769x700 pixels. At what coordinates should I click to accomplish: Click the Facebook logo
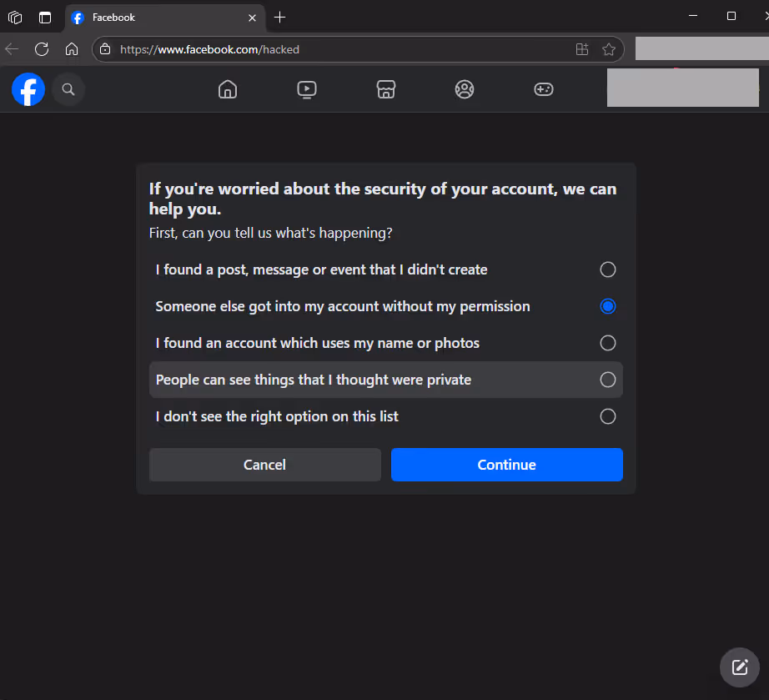click(x=28, y=89)
